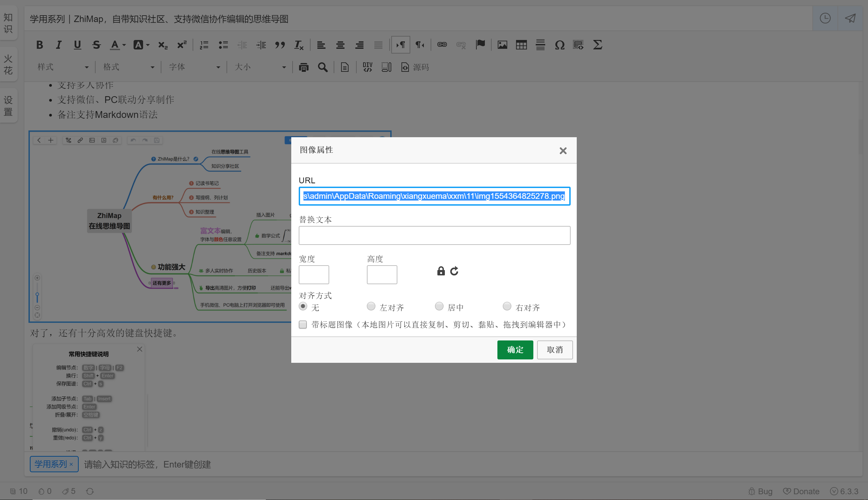
Task: Focus the 替换文本 input field
Action: [434, 235]
